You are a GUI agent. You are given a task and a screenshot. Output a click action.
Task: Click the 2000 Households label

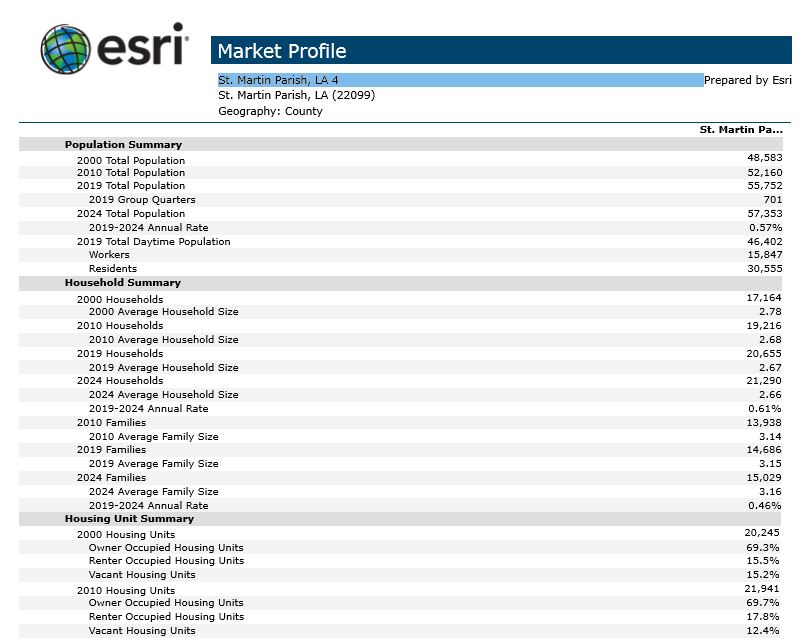pyautogui.click(x=120, y=299)
